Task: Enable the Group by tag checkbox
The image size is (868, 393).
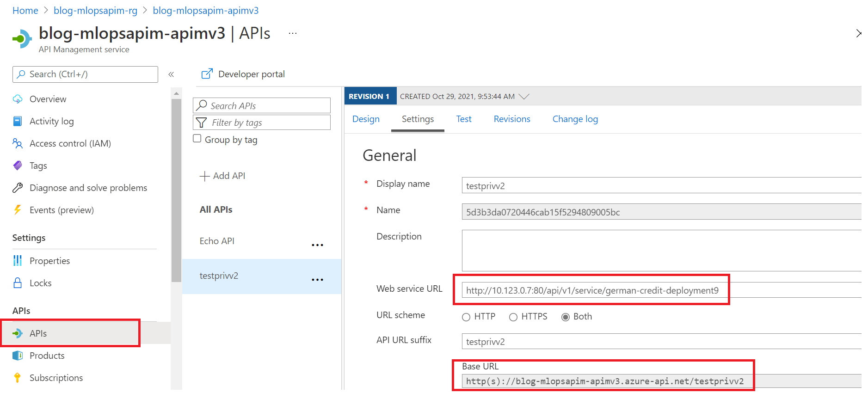Action: click(197, 139)
